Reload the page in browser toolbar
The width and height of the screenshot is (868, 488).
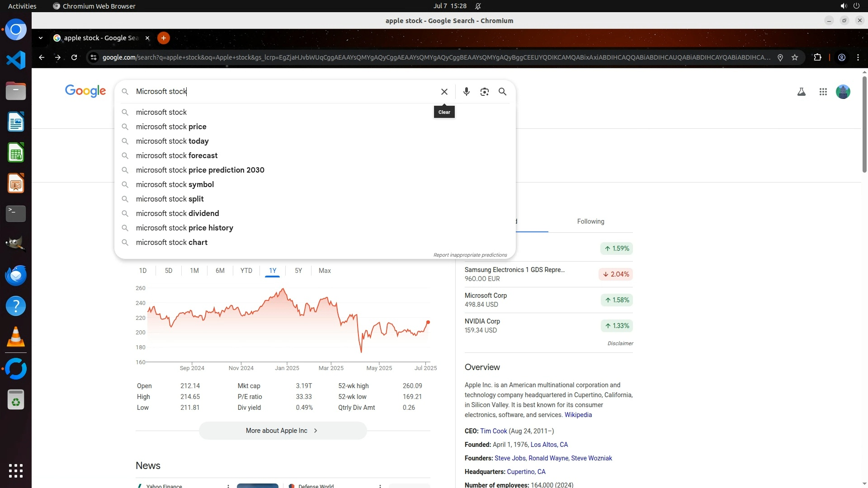tap(74, 57)
